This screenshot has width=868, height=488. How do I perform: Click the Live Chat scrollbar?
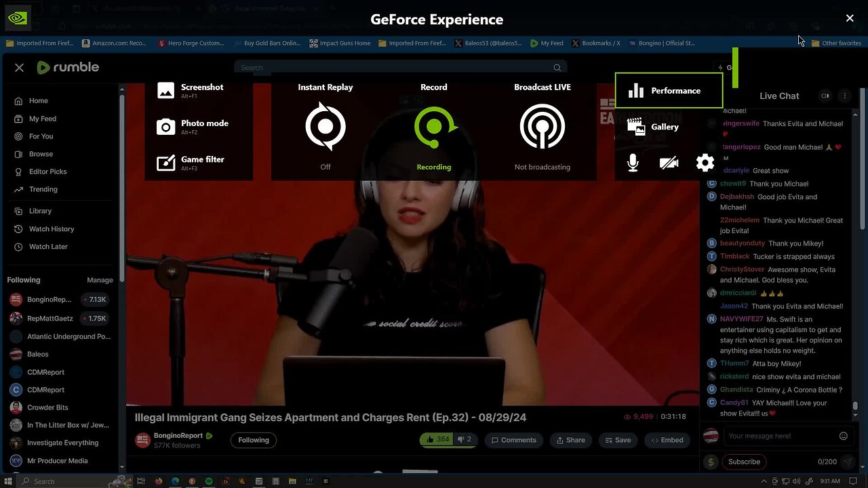click(x=856, y=407)
